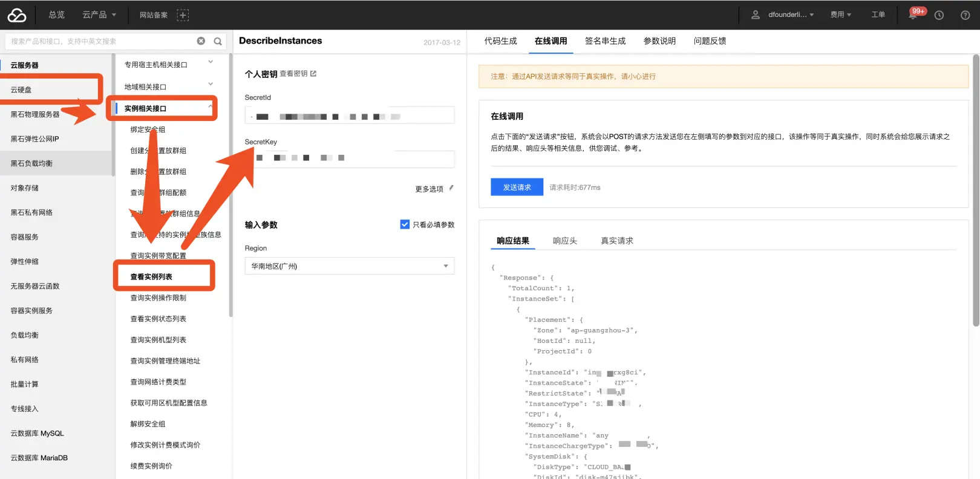Viewport: 980px width, 479px height.
Task: Select 黑石物理服务器 in the product list
Action: pyautogui.click(x=35, y=114)
